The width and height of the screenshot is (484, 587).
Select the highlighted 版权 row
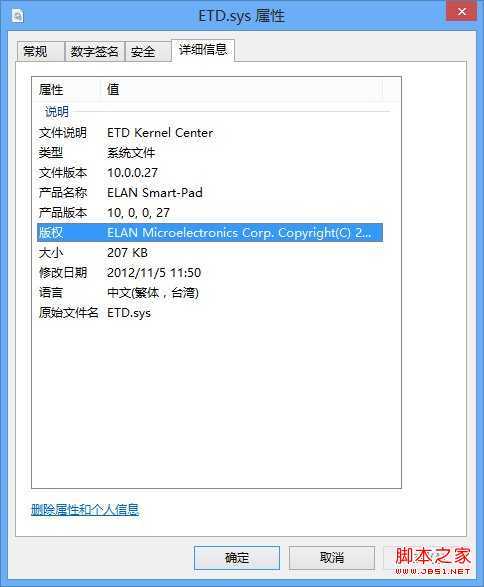point(210,232)
